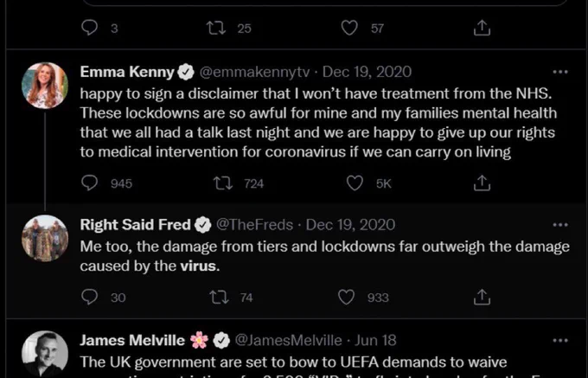Retweet Emma Kenny's tweet with 724 retweets
Screen dimensions: 588x378
(x=223, y=183)
